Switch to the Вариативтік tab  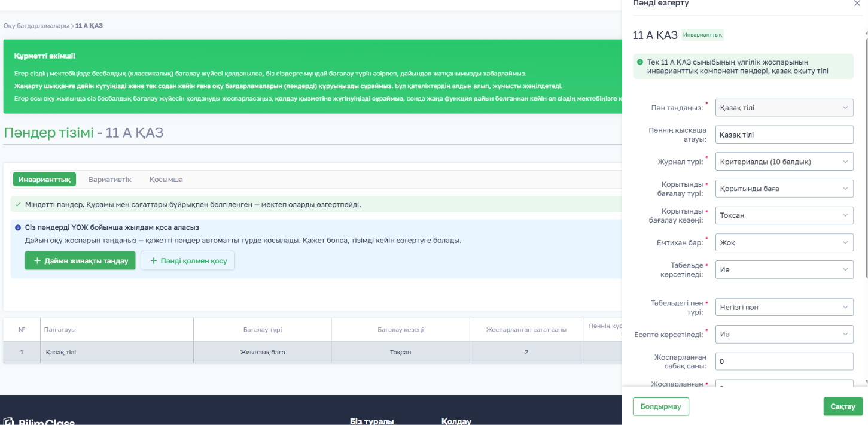coord(110,180)
